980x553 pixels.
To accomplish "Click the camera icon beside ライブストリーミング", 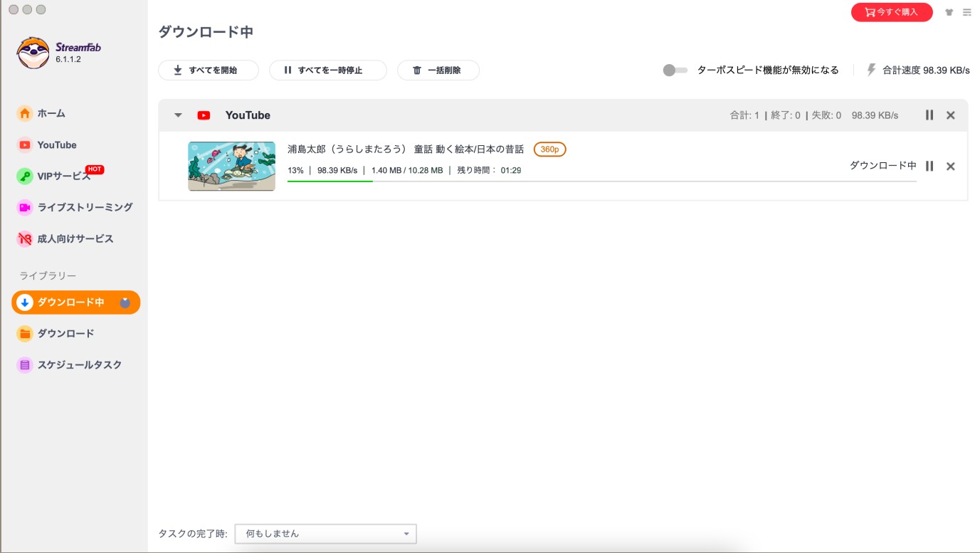I will click(x=25, y=207).
